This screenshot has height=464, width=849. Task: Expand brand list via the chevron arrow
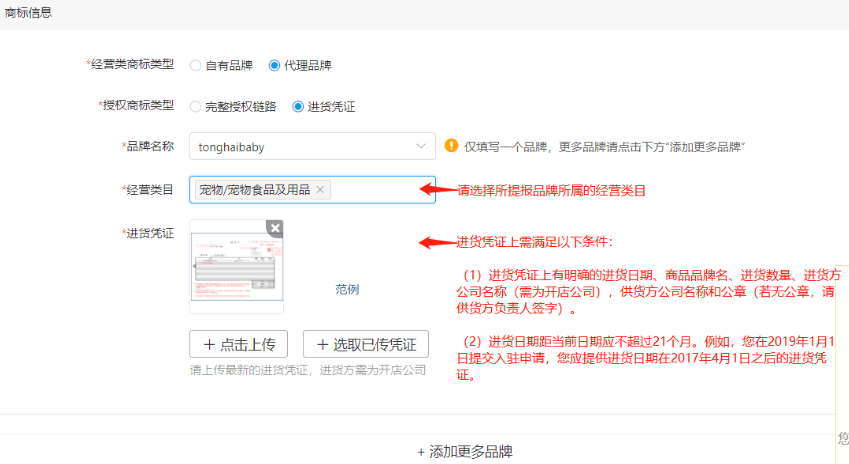coord(420,146)
